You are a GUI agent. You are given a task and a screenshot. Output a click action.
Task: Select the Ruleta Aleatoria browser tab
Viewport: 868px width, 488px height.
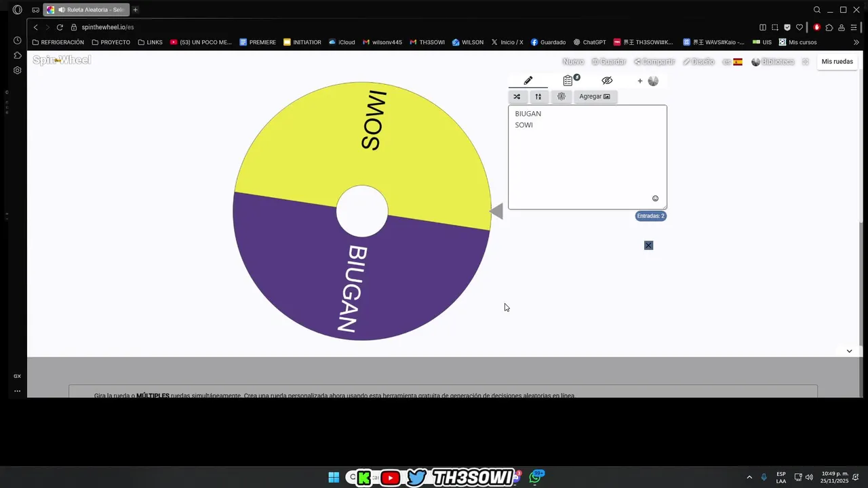86,9
